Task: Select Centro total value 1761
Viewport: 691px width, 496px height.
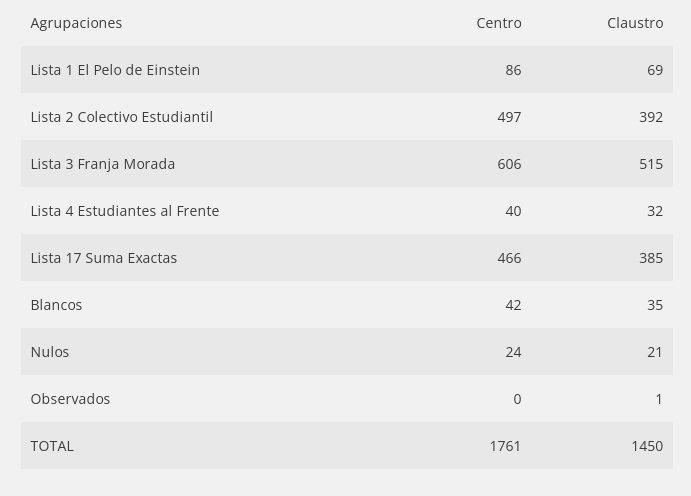Action: [x=505, y=446]
